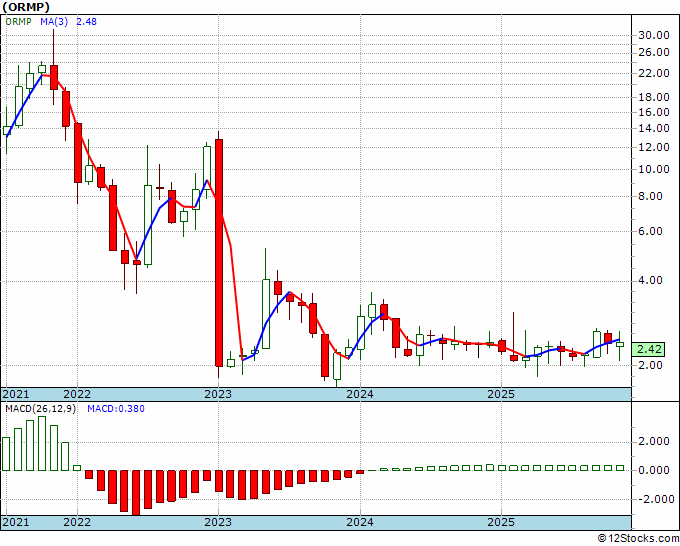680x546 pixels.
Task: Select the 2.00 price axis label
Action: pos(651,365)
